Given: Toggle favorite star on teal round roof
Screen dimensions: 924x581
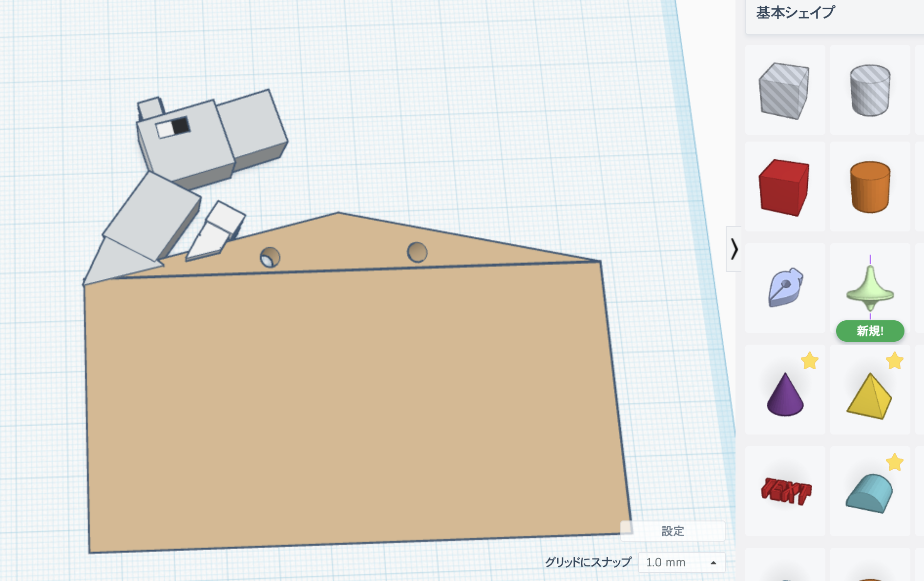Looking at the screenshot, I should tap(894, 462).
